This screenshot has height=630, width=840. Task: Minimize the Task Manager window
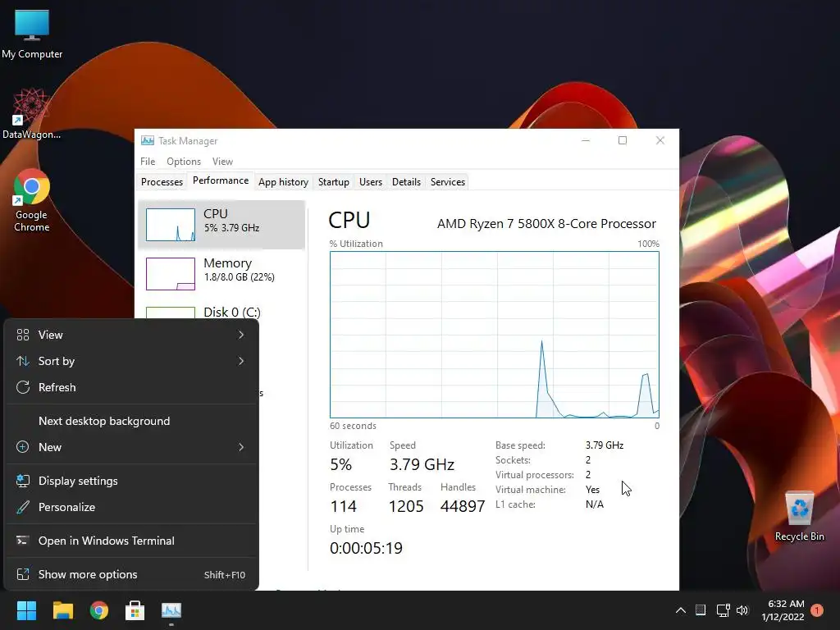586,140
